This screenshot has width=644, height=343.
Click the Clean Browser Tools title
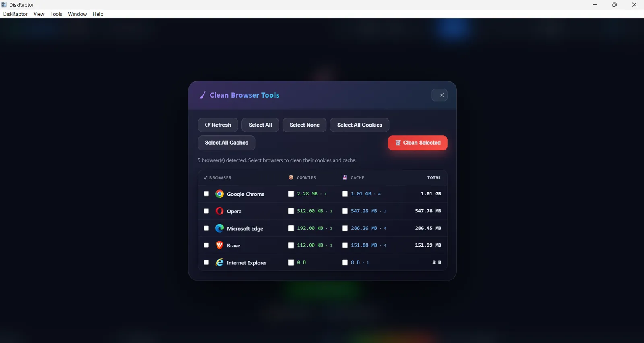(x=244, y=95)
